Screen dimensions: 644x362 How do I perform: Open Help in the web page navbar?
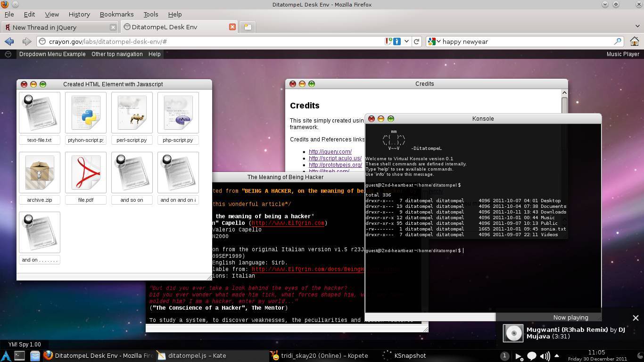coord(155,54)
